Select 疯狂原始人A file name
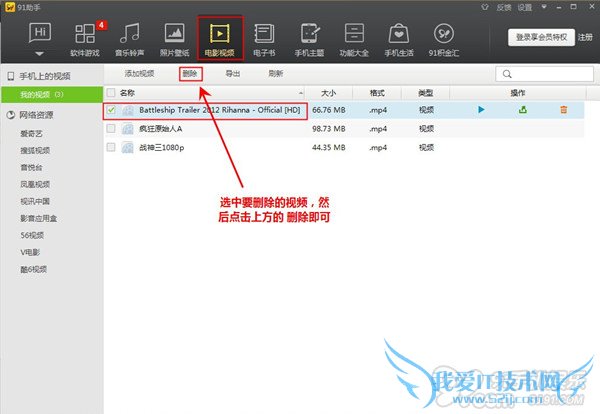The width and height of the screenshot is (600, 414). (x=161, y=129)
